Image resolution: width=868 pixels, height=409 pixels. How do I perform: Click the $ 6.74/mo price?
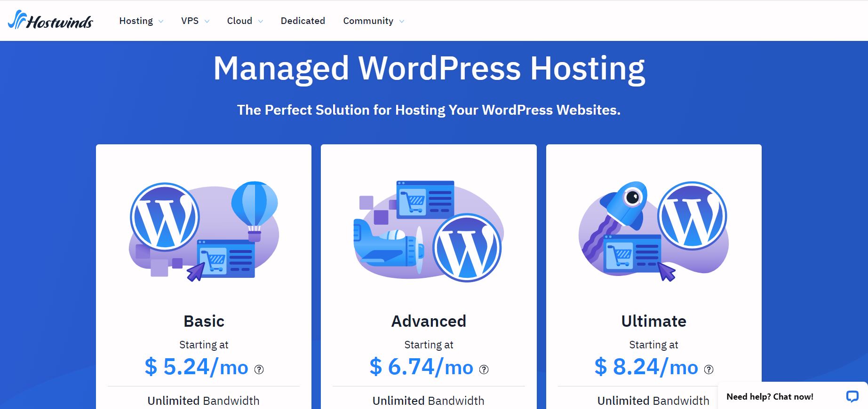click(421, 367)
